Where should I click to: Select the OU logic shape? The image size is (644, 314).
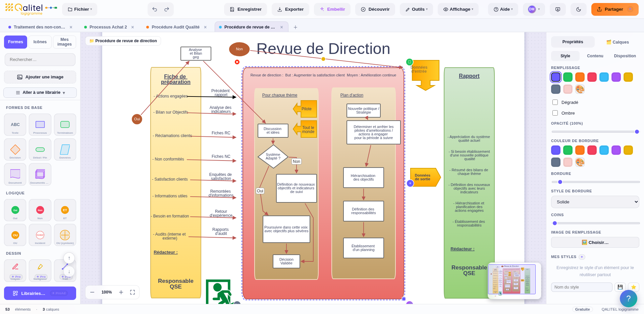click(15, 235)
